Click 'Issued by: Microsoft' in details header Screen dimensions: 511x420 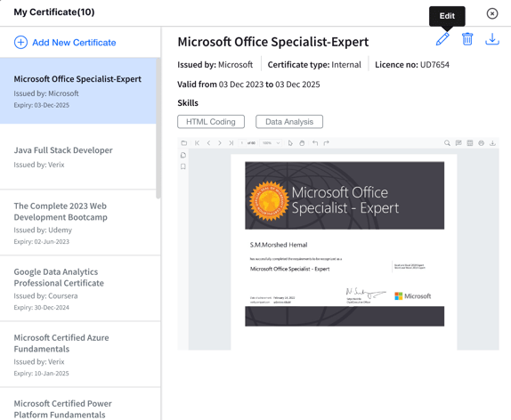(x=215, y=65)
